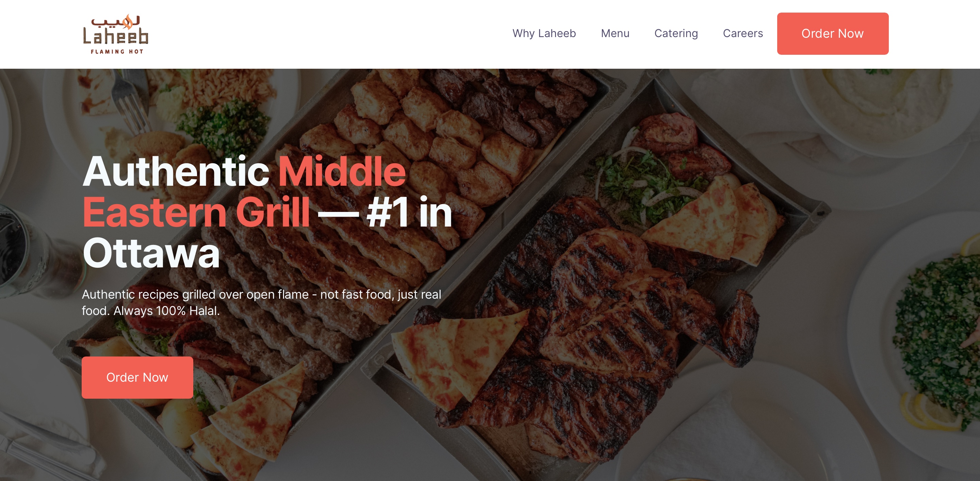This screenshot has height=481, width=980.
Task: Click the Always 100% Halal subtitle line
Action: pyautogui.click(x=167, y=311)
